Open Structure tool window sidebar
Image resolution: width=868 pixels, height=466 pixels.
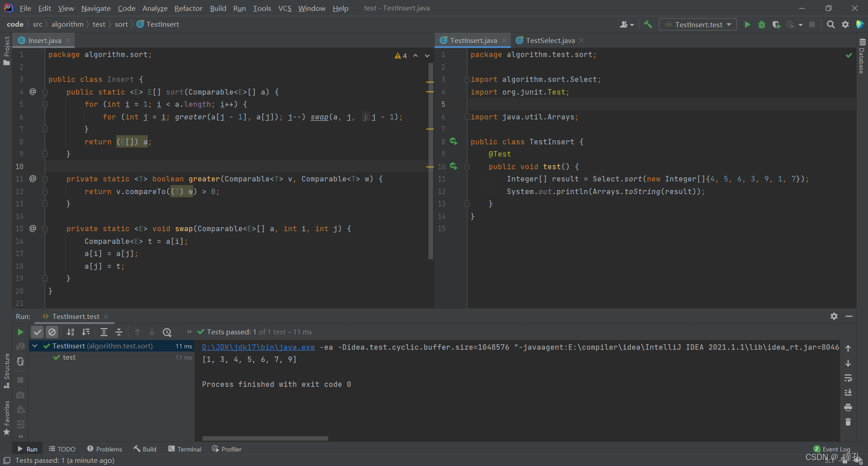point(6,371)
